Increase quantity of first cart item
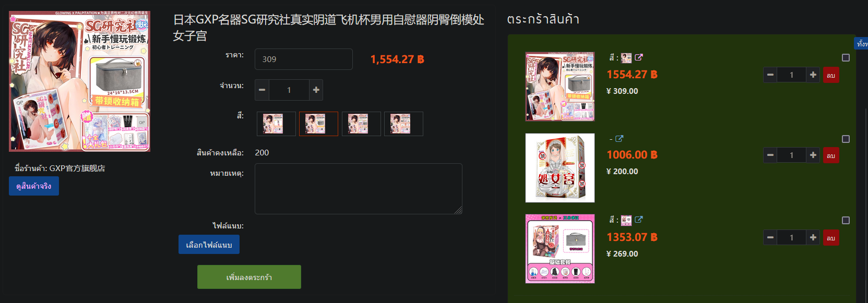This screenshot has width=868, height=303. (x=813, y=75)
